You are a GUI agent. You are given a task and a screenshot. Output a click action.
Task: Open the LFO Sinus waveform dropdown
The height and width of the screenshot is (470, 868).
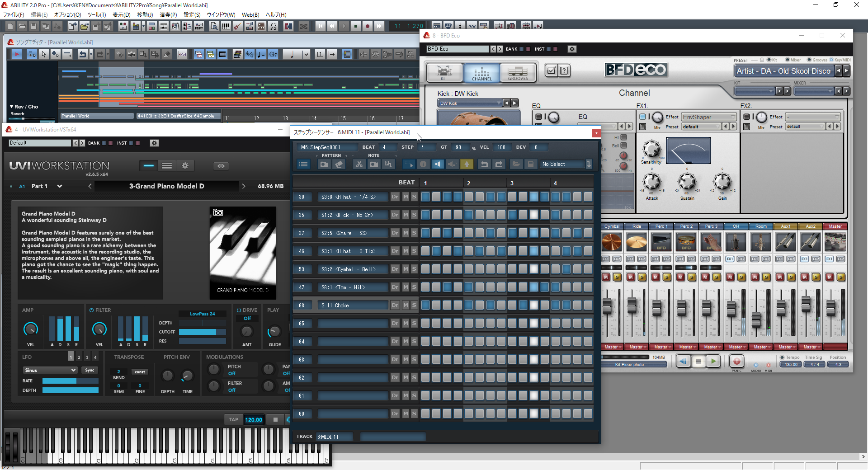50,370
